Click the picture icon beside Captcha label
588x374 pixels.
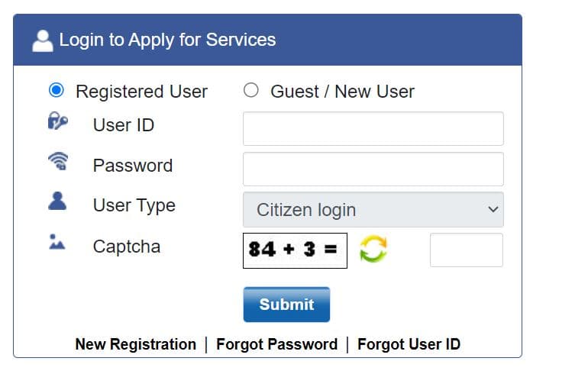pos(57,243)
